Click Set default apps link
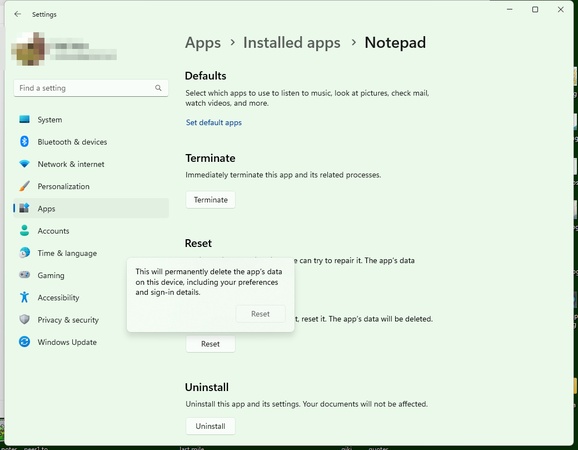 (214, 122)
